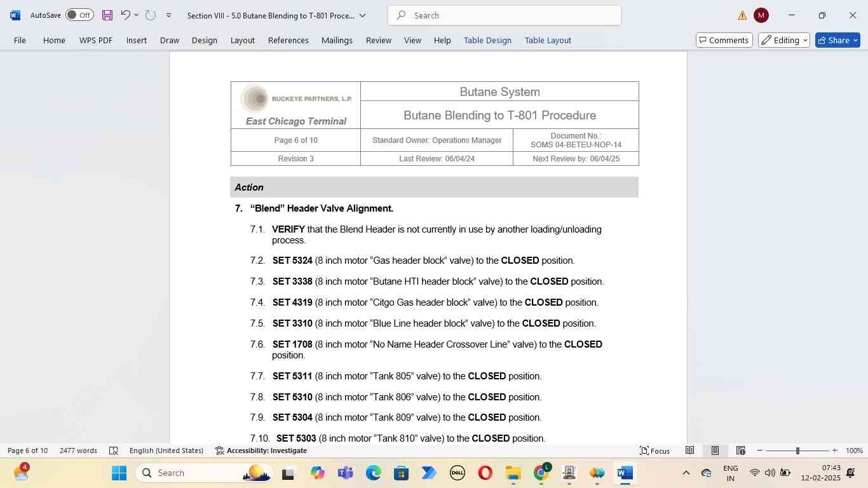
Task: Click Page 6 of 10 in status bar
Action: (27, 451)
